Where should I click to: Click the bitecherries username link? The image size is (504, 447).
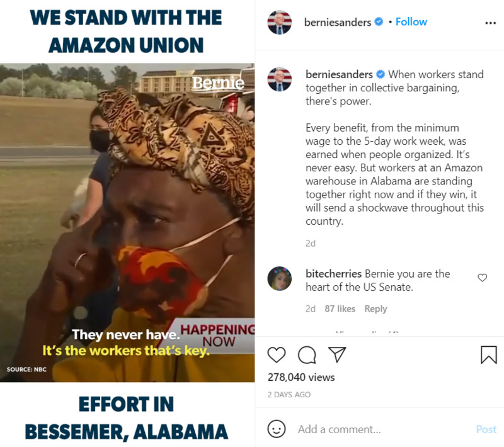(x=334, y=274)
